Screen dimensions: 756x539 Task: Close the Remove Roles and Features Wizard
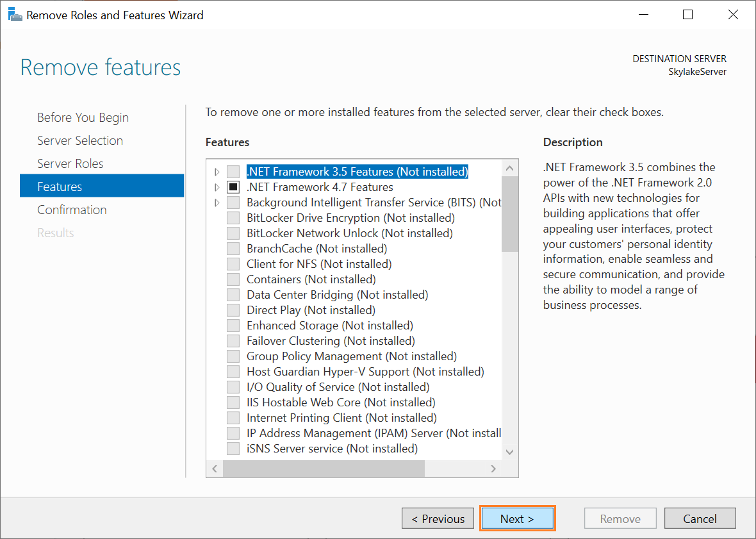point(733,15)
